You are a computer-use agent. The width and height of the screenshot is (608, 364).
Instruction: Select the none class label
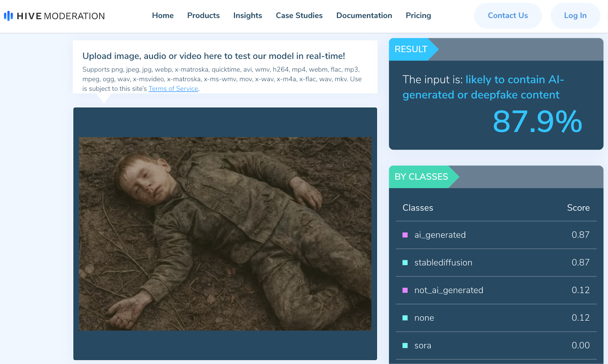424,318
